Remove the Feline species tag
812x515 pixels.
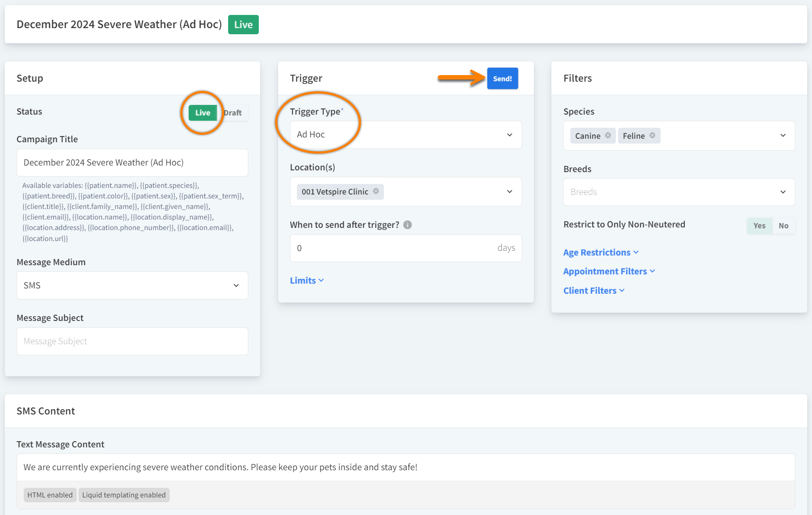652,136
